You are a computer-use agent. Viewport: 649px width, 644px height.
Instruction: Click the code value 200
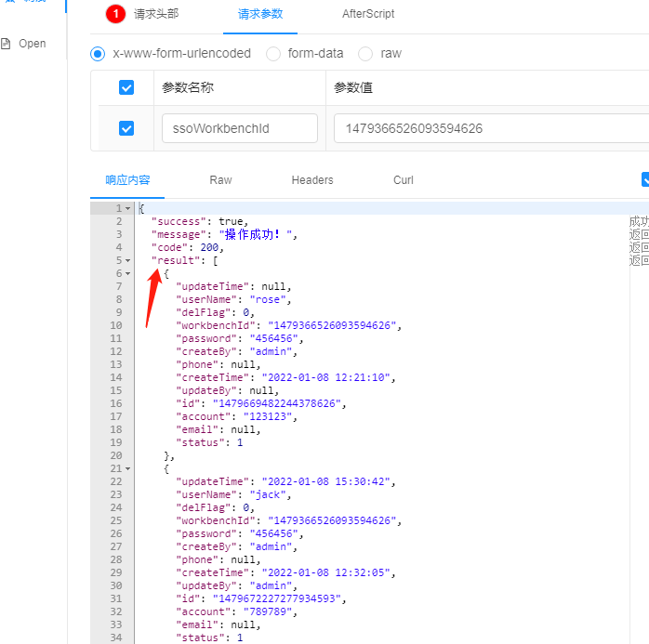tap(209, 247)
